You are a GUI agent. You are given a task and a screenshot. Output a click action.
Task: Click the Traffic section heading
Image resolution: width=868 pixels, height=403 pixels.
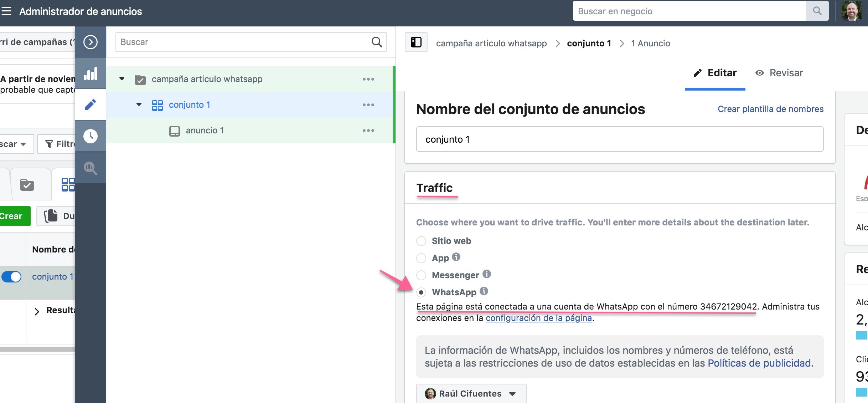pos(434,188)
